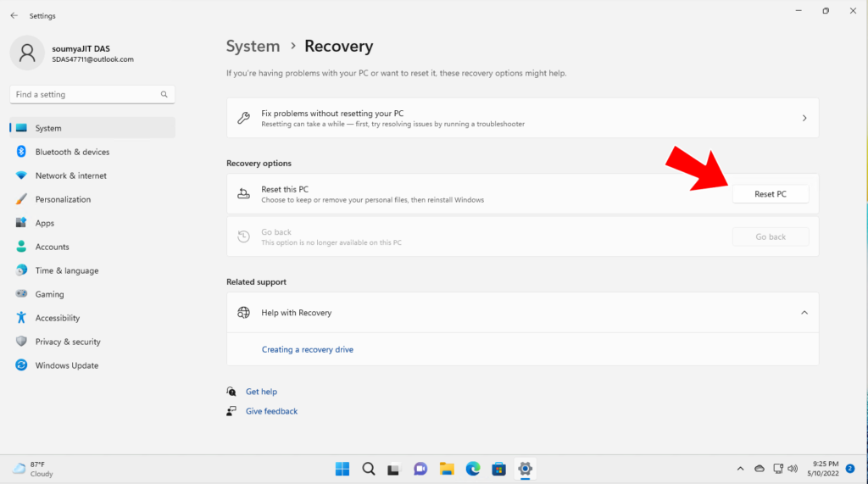
Task: Click the Apps icon in the sidebar
Action: (21, 223)
